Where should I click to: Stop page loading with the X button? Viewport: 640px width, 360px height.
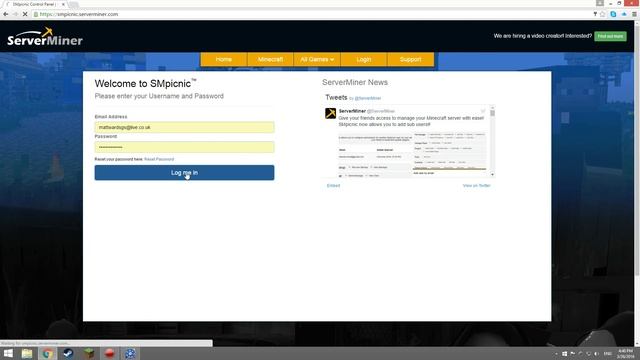pos(25,14)
